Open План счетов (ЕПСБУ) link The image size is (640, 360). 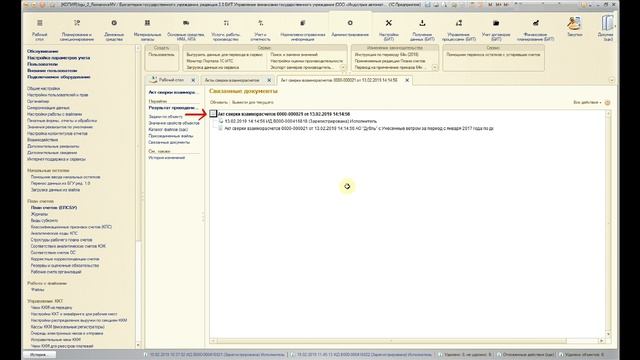54,208
